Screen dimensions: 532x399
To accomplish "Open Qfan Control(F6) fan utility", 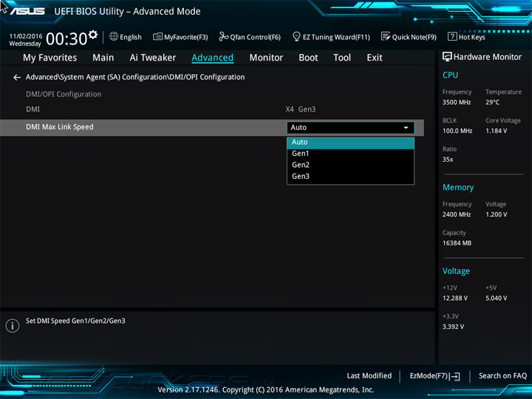I will tap(250, 37).
